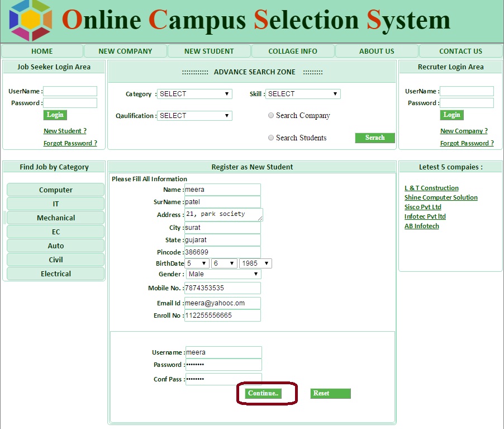Go to the HOME menu item
This screenshot has height=429, width=504.
tap(42, 51)
